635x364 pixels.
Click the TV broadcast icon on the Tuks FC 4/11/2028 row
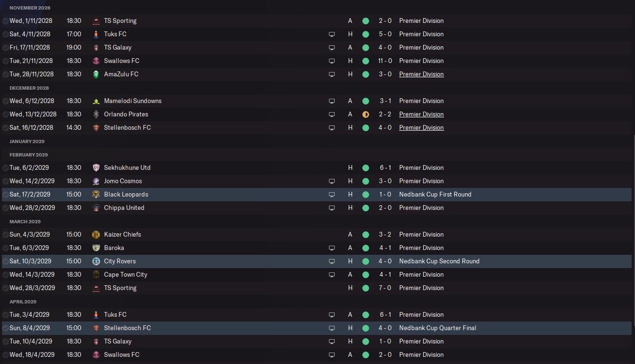click(332, 34)
